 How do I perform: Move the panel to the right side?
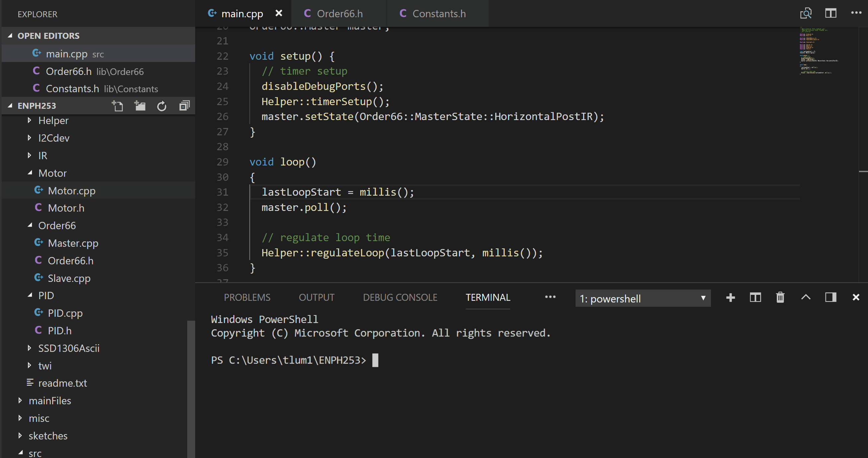[x=830, y=297]
